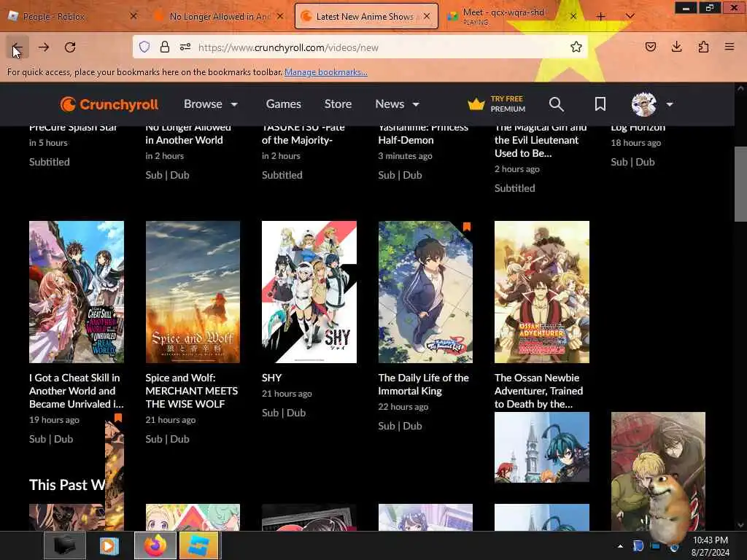Open site permissions icon in address bar
Screen dimensions: 747x560
tap(185, 47)
